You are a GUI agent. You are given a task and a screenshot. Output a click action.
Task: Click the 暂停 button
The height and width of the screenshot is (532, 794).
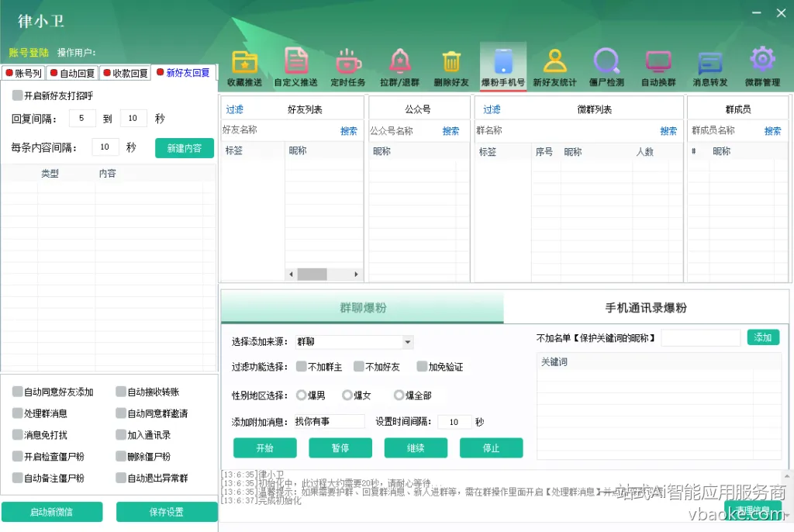point(340,448)
